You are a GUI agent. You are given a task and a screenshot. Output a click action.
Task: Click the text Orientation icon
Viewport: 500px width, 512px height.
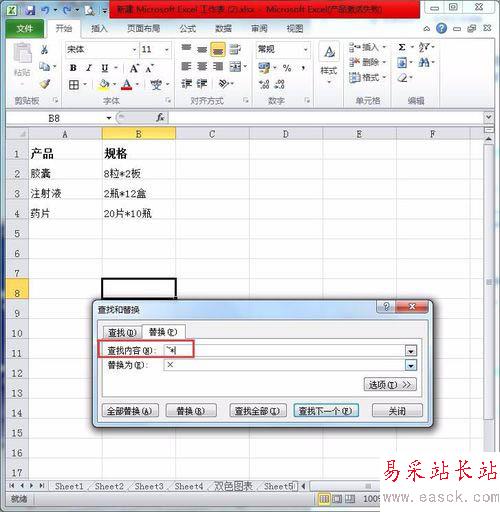[224, 83]
